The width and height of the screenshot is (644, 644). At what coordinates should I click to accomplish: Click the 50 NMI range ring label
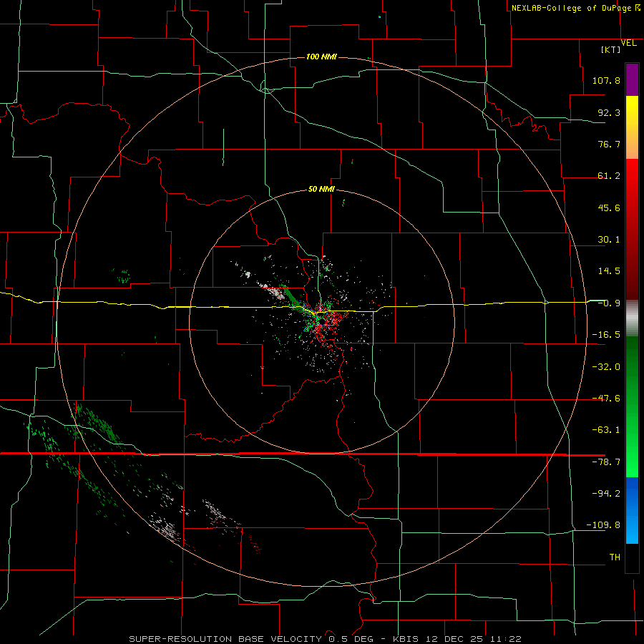coord(321,190)
